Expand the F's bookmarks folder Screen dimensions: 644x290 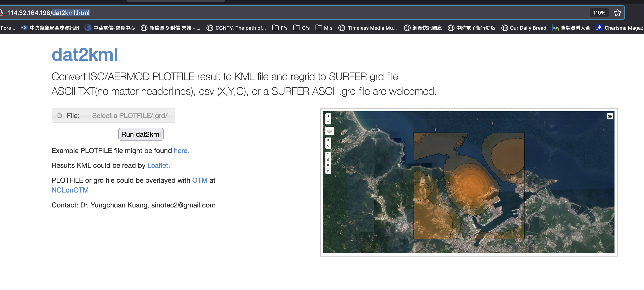click(x=280, y=28)
